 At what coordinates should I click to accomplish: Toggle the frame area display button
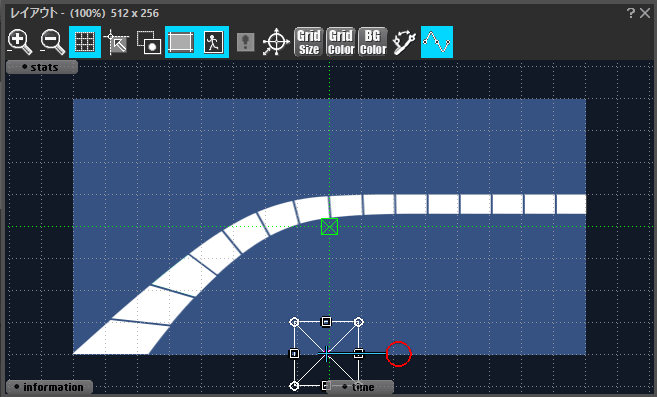(x=181, y=42)
